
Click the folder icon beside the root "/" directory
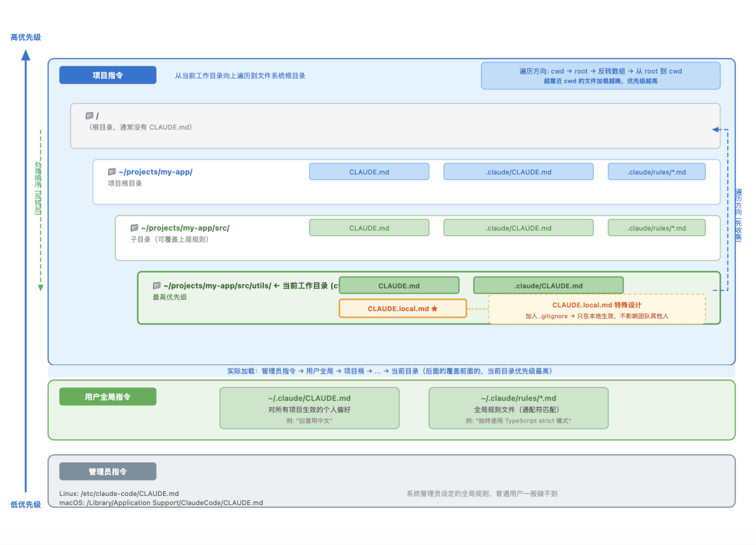click(89, 116)
